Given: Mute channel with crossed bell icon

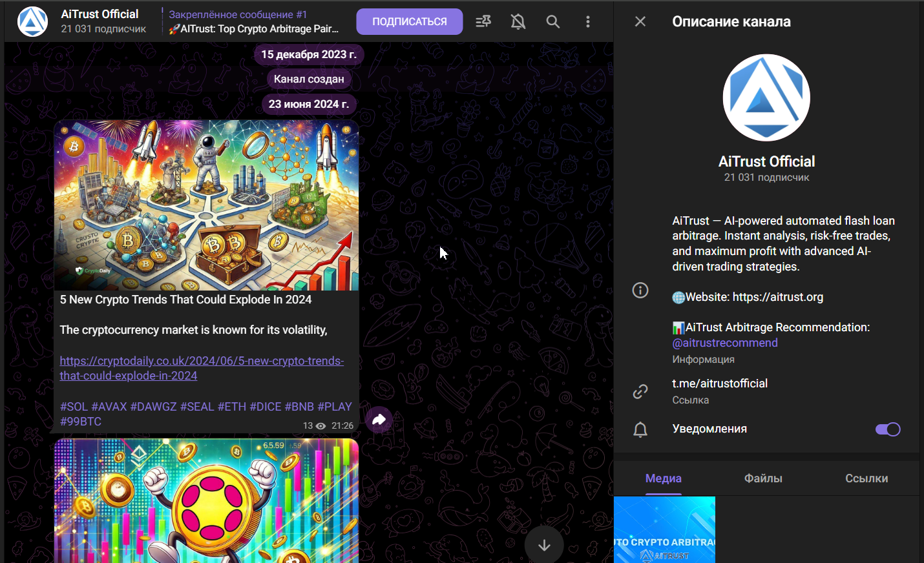Looking at the screenshot, I should point(518,21).
